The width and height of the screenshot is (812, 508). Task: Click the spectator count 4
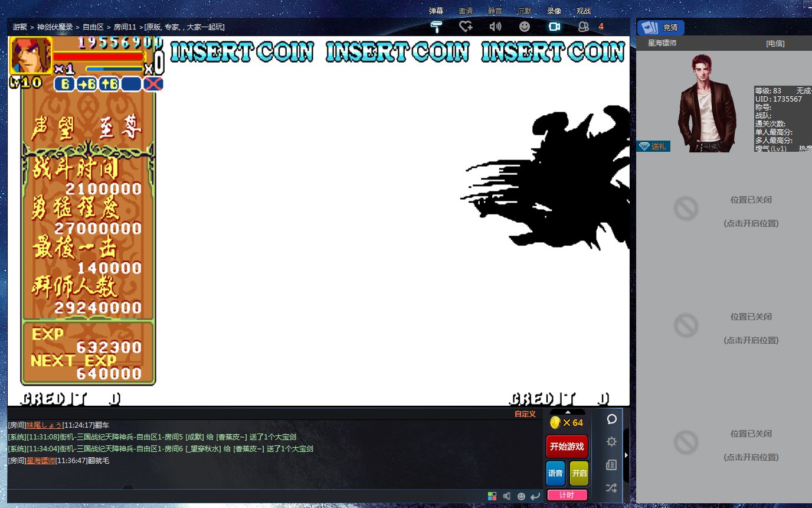(x=601, y=27)
